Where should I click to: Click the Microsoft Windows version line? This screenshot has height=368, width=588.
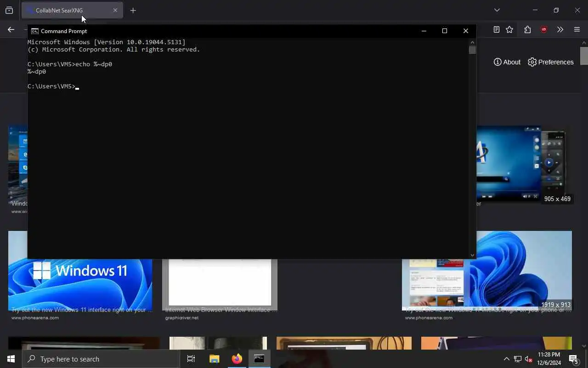pyautogui.click(x=107, y=42)
